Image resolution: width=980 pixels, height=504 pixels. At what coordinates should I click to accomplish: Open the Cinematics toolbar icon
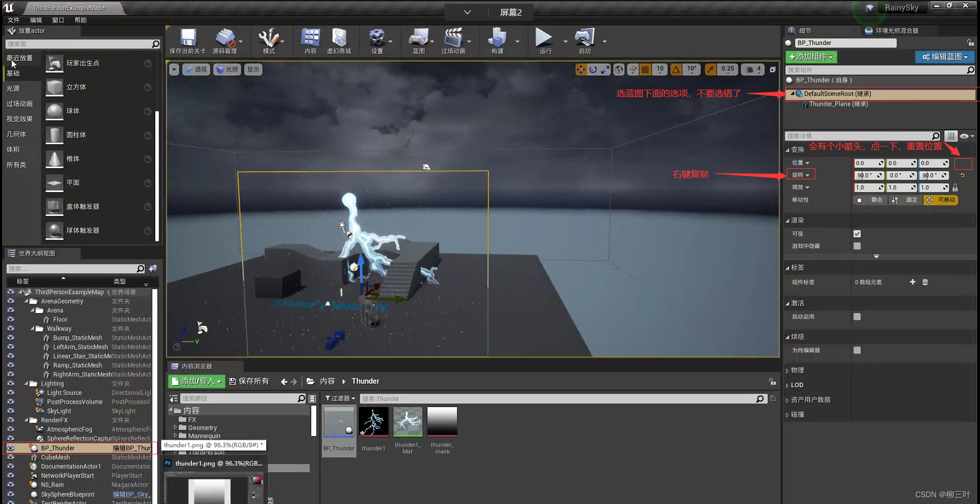pos(453,37)
